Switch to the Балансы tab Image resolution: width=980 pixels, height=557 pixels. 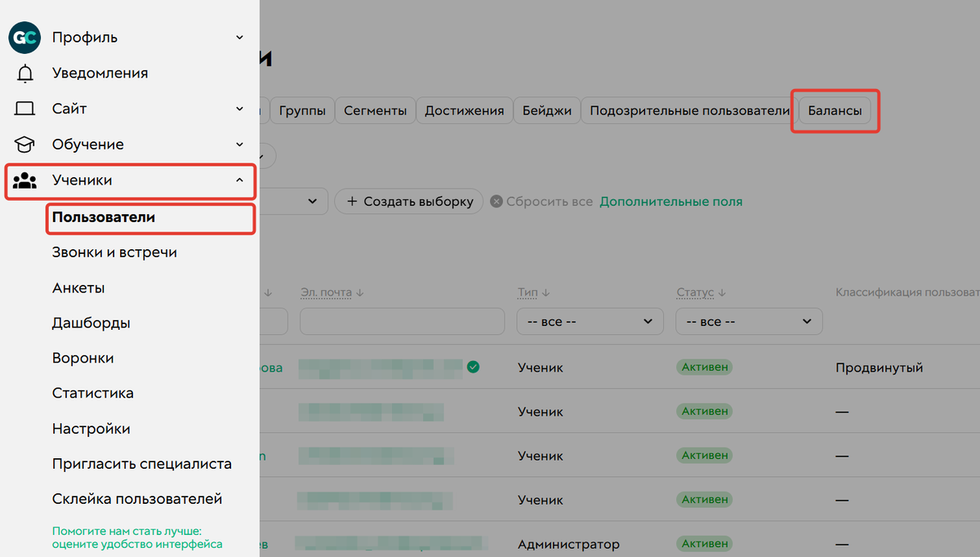click(x=835, y=111)
